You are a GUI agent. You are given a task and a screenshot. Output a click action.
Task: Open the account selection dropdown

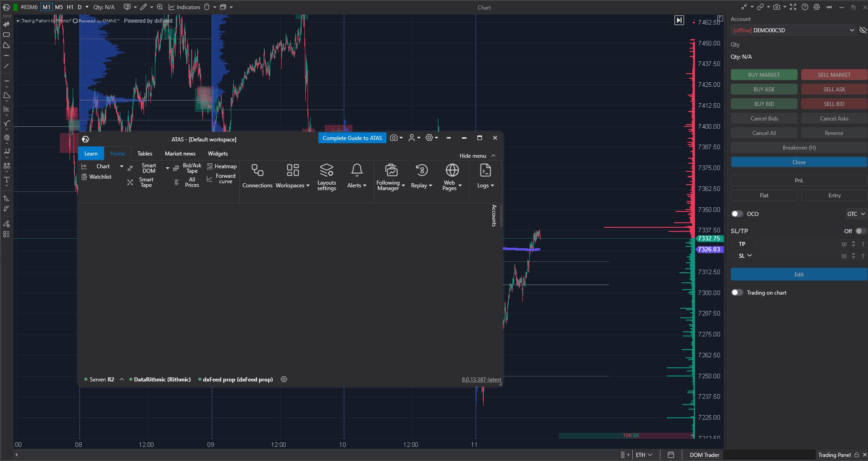793,30
